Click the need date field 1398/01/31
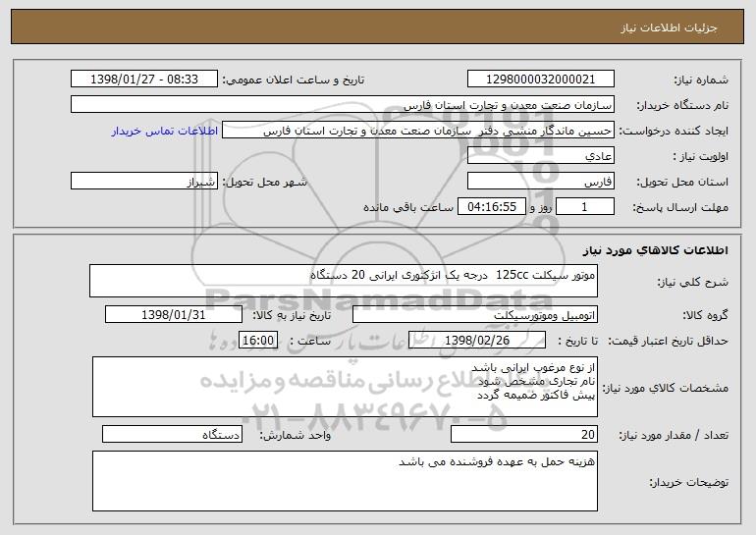 174,315
